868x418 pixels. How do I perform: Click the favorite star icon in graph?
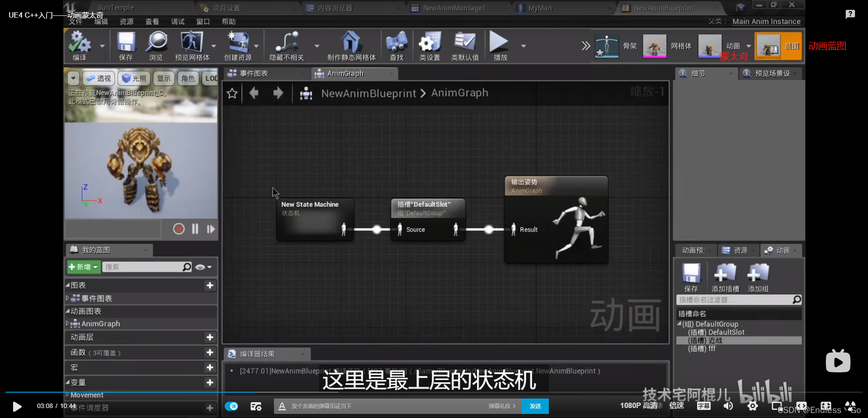pyautogui.click(x=232, y=93)
